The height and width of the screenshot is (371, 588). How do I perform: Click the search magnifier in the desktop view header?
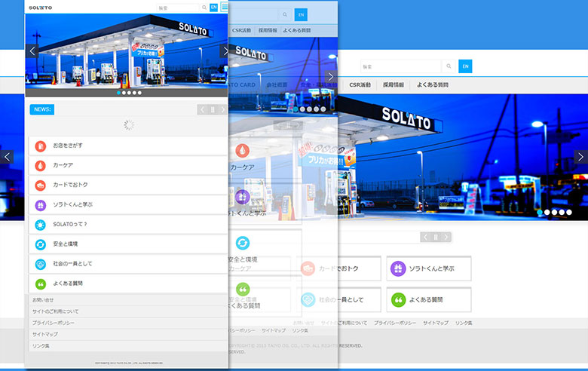click(x=449, y=66)
